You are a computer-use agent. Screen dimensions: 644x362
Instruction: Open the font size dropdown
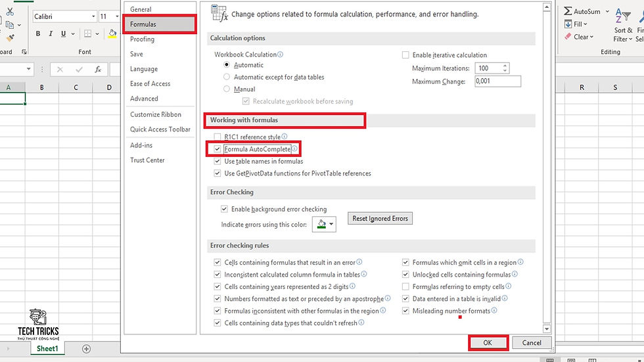point(117,16)
